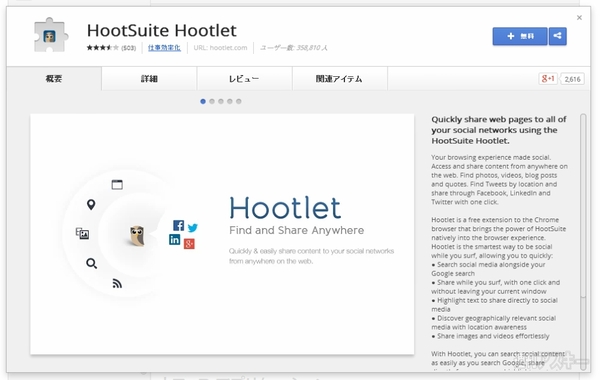
Task: Click the location pin icon in the arc
Action: click(x=91, y=205)
